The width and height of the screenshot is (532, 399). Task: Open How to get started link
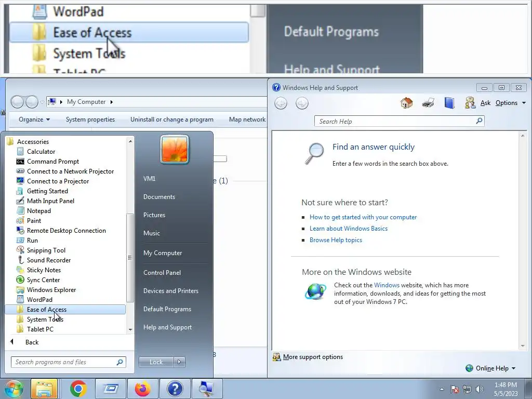coord(363,217)
